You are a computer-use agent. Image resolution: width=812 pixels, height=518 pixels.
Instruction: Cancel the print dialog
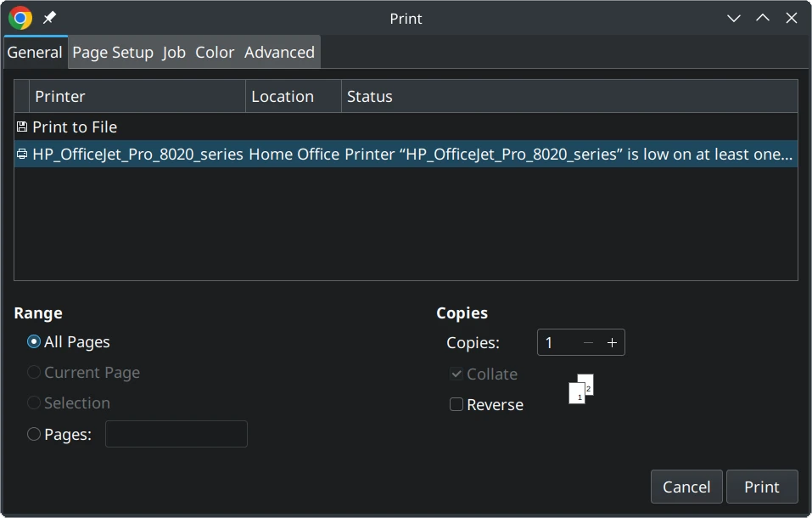686,487
